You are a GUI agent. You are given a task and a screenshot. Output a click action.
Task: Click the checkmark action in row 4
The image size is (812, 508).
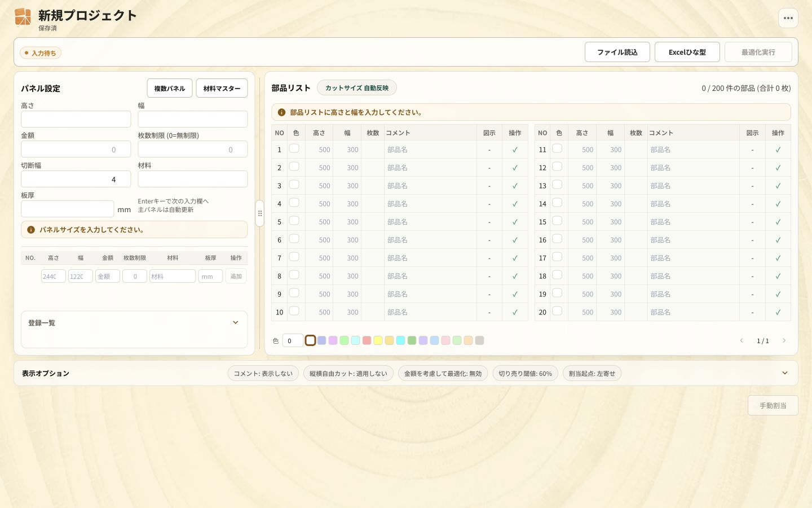[515, 204]
